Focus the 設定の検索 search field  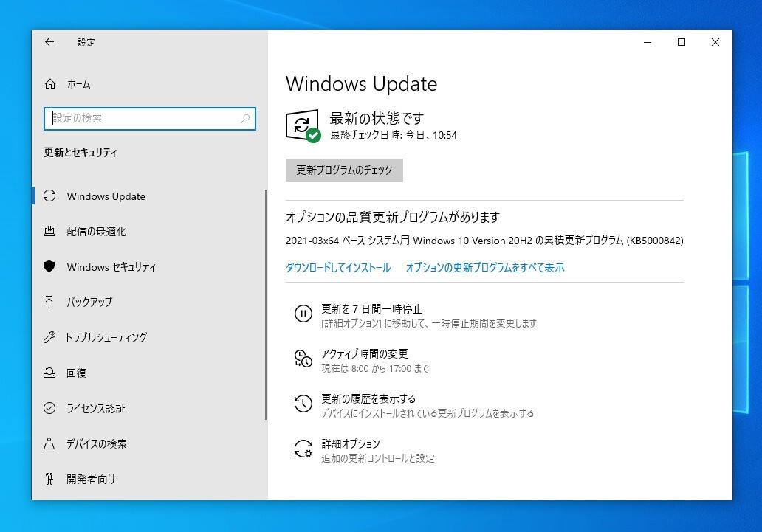(150, 119)
